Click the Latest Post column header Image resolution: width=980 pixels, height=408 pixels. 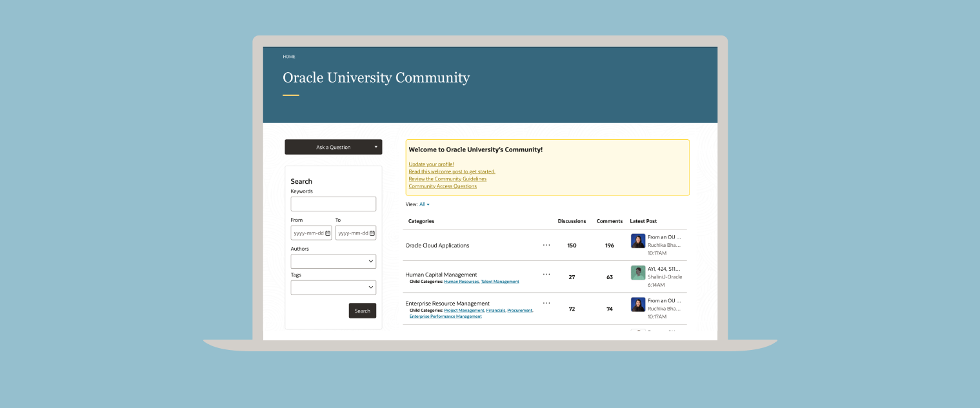[643, 221]
